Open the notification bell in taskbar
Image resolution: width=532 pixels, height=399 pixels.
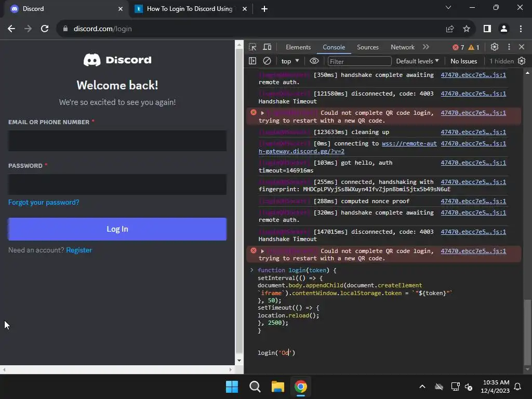pyautogui.click(x=518, y=387)
